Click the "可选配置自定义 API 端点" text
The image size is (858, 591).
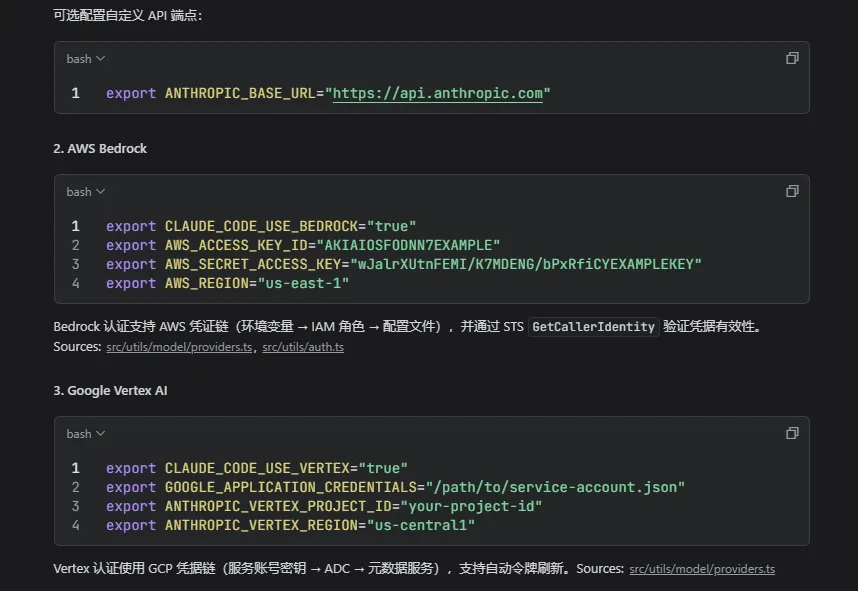click(127, 15)
